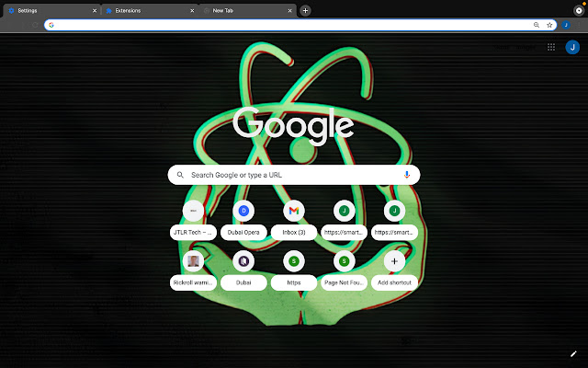Open the Google apps grid
The height and width of the screenshot is (368, 588).
coord(551,47)
